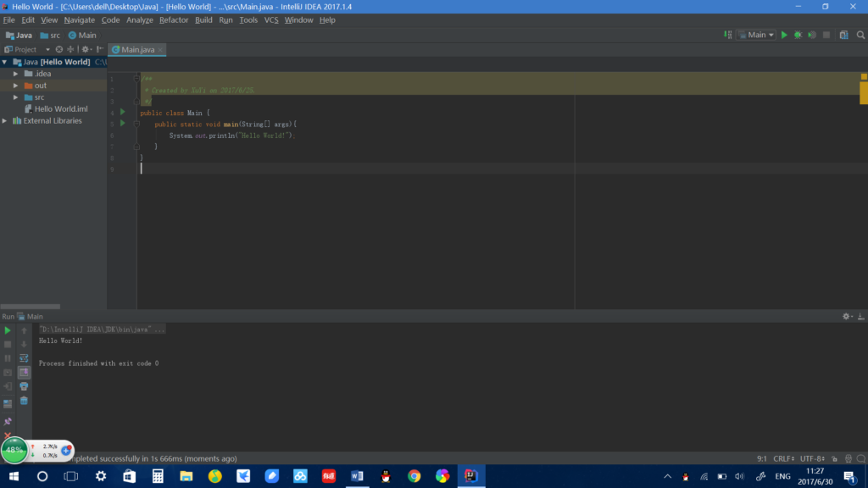This screenshot has height=488, width=868.
Task: Open the Main run configuration dropdown
Action: click(754, 35)
